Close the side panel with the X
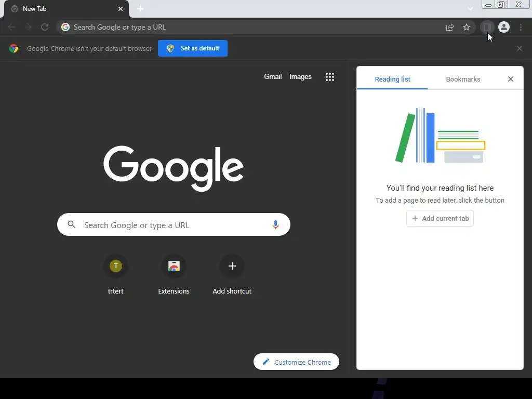This screenshot has width=532, height=399. coord(511,79)
